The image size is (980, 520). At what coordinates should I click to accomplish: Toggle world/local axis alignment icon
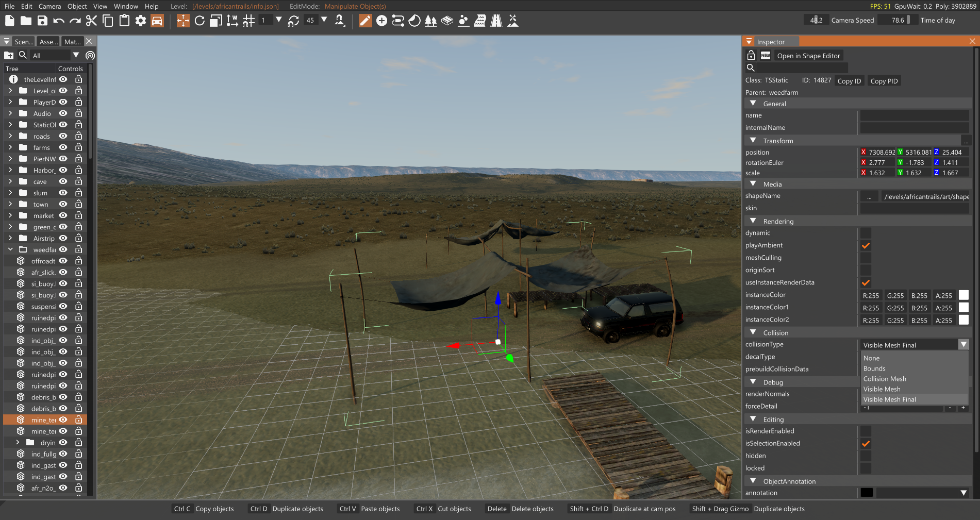pos(232,21)
